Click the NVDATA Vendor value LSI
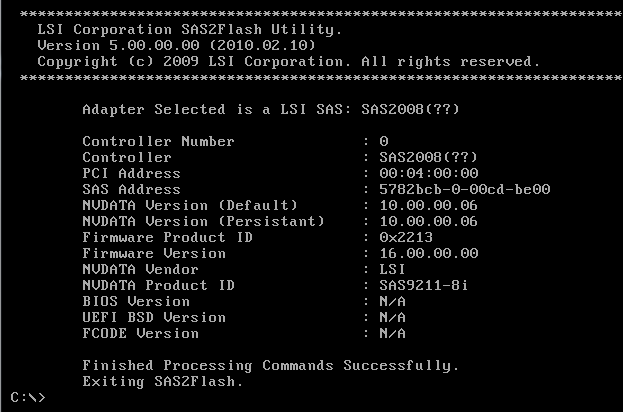 [392, 269]
